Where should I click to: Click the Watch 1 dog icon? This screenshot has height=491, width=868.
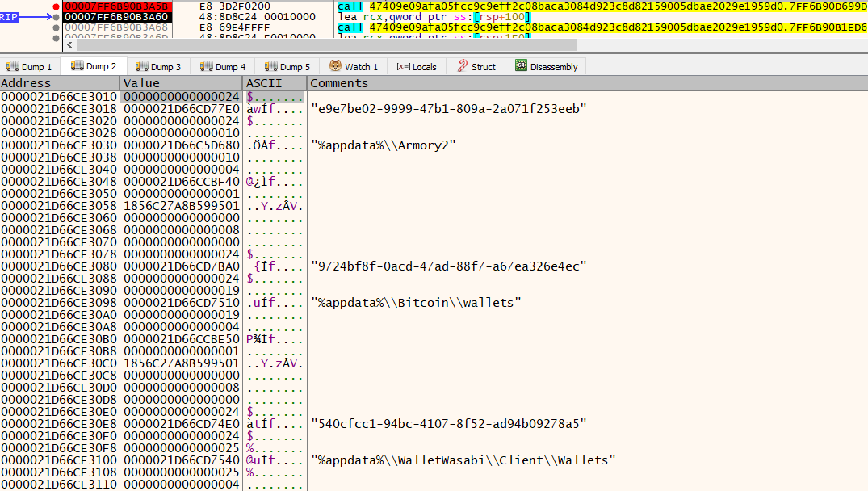tap(336, 67)
